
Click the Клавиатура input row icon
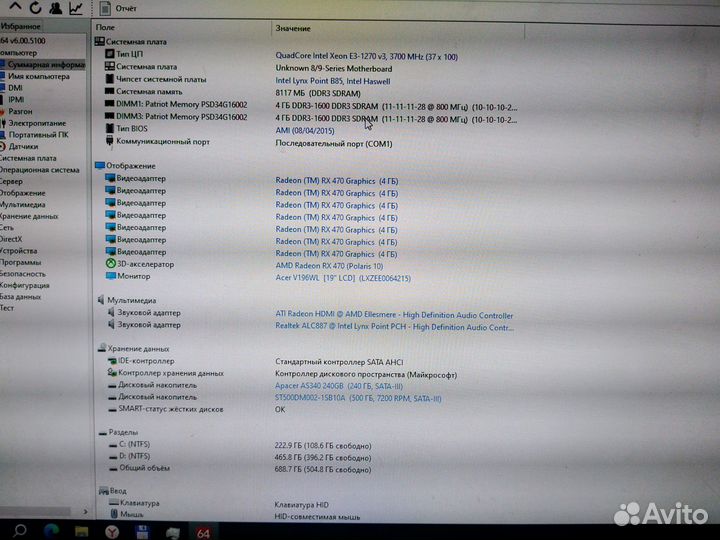pyautogui.click(x=114, y=502)
